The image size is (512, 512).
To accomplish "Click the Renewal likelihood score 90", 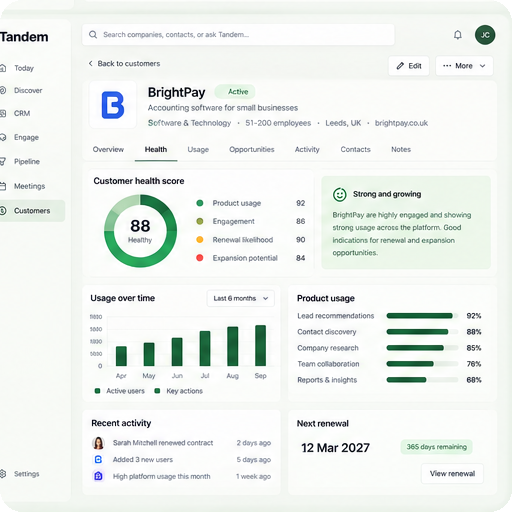I will 300,240.
